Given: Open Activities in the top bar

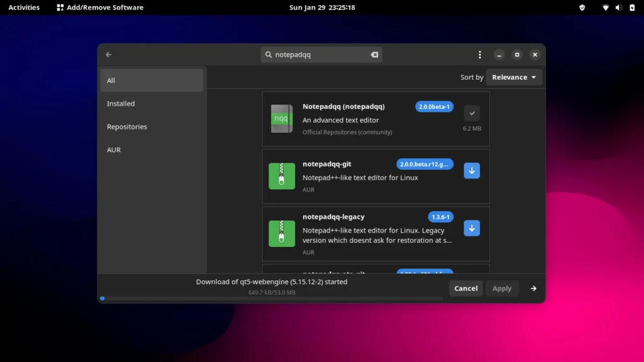Looking at the screenshot, I should [23, 8].
